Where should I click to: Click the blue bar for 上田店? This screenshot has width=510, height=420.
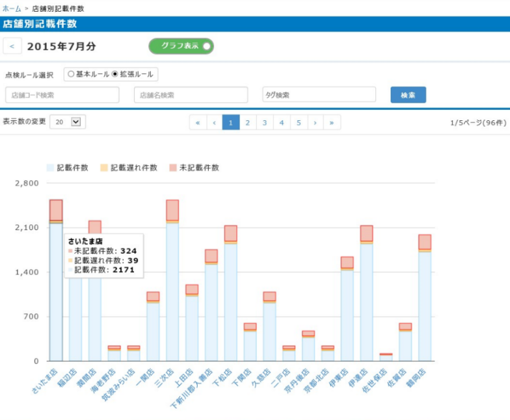[x=192, y=328]
